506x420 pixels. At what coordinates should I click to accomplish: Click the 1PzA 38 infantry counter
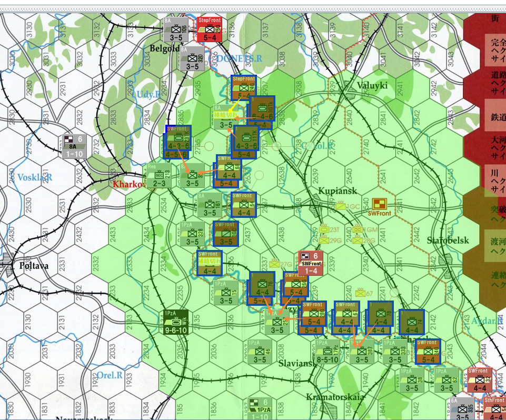(412, 381)
